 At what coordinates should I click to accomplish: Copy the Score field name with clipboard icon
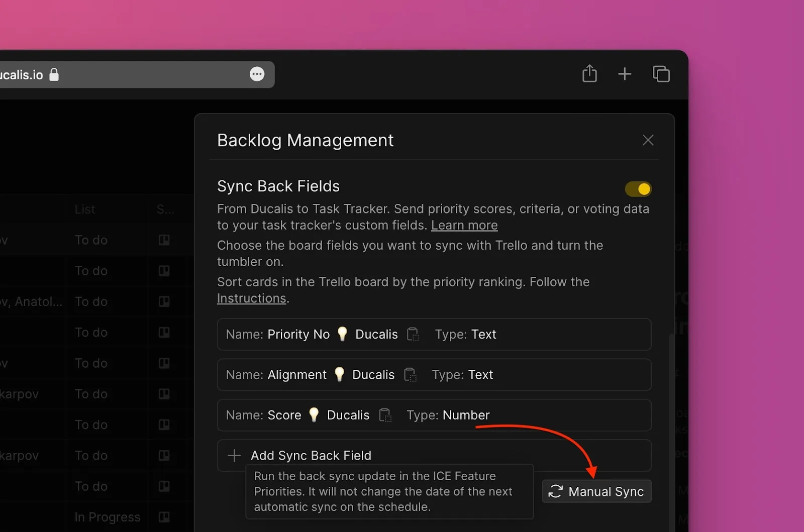pyautogui.click(x=385, y=415)
